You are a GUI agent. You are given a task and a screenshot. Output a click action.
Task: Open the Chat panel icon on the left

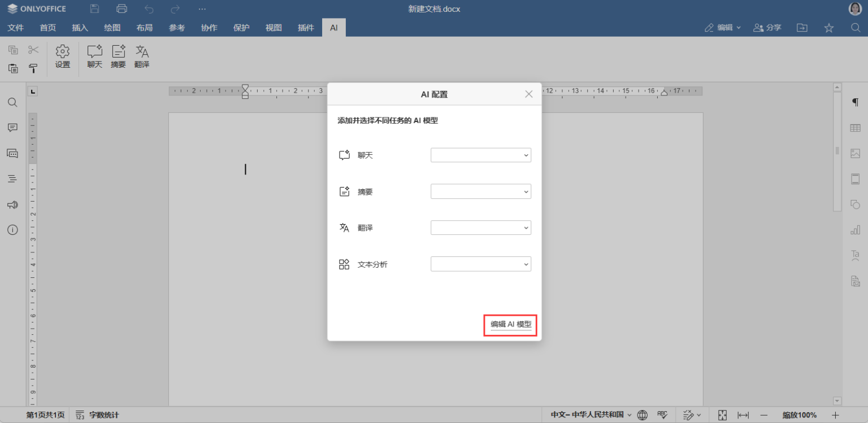click(12, 152)
